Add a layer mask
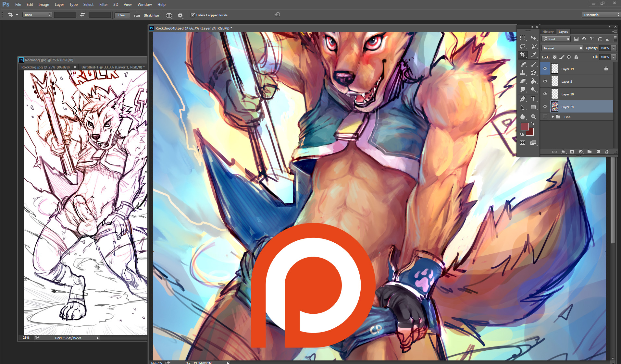This screenshot has height=364, width=621. tap(572, 152)
